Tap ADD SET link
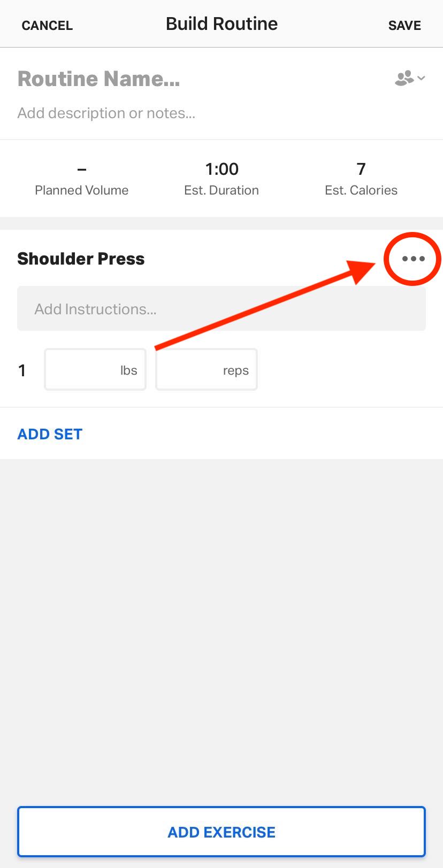The image size is (443, 868). tap(50, 434)
